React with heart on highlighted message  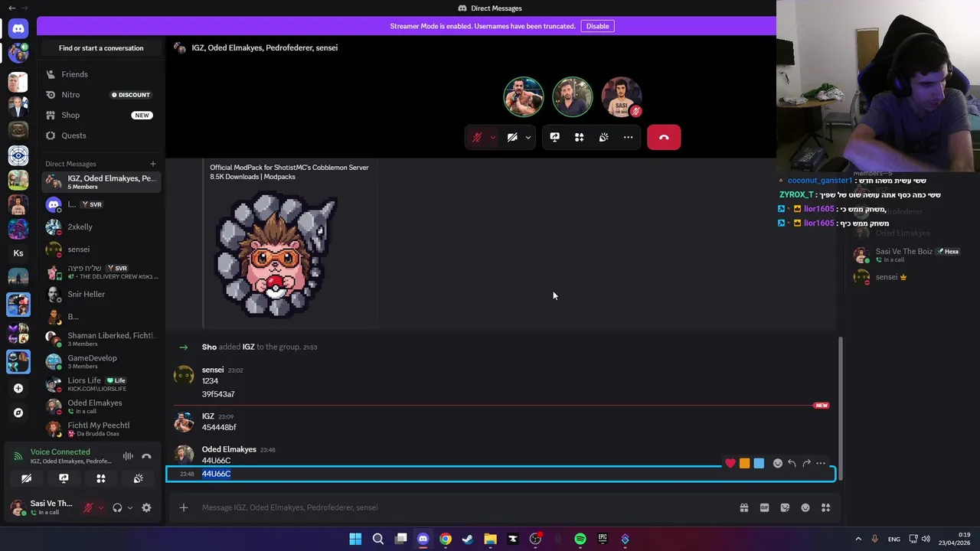point(730,463)
